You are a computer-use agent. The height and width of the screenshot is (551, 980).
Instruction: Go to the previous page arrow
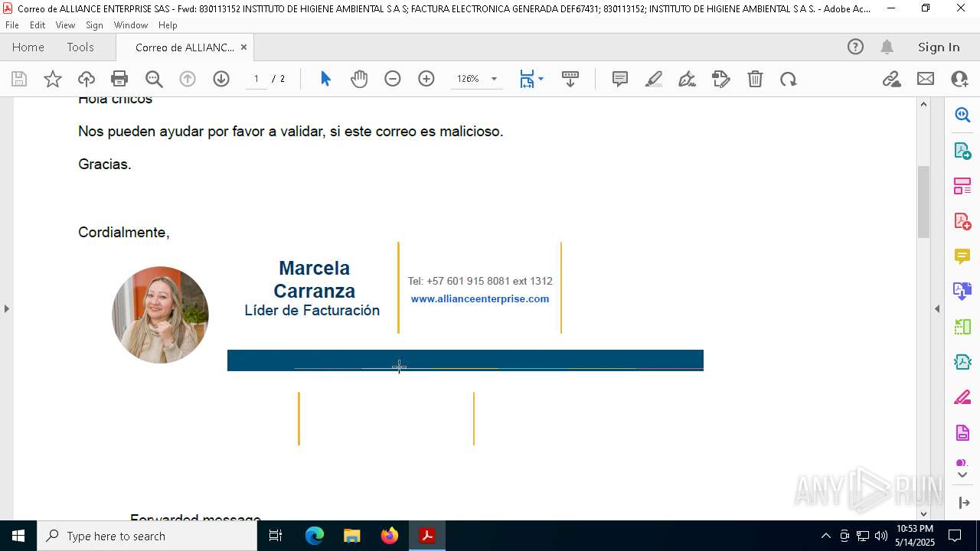pyautogui.click(x=188, y=79)
